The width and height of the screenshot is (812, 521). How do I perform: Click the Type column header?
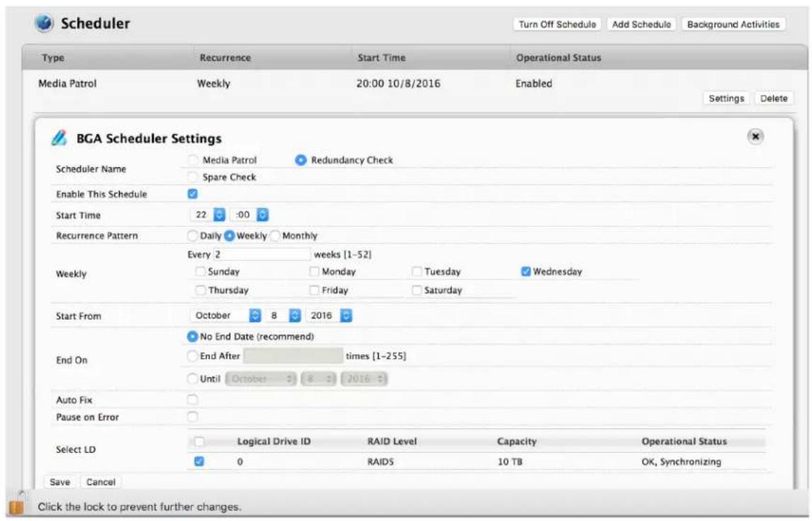(x=53, y=57)
